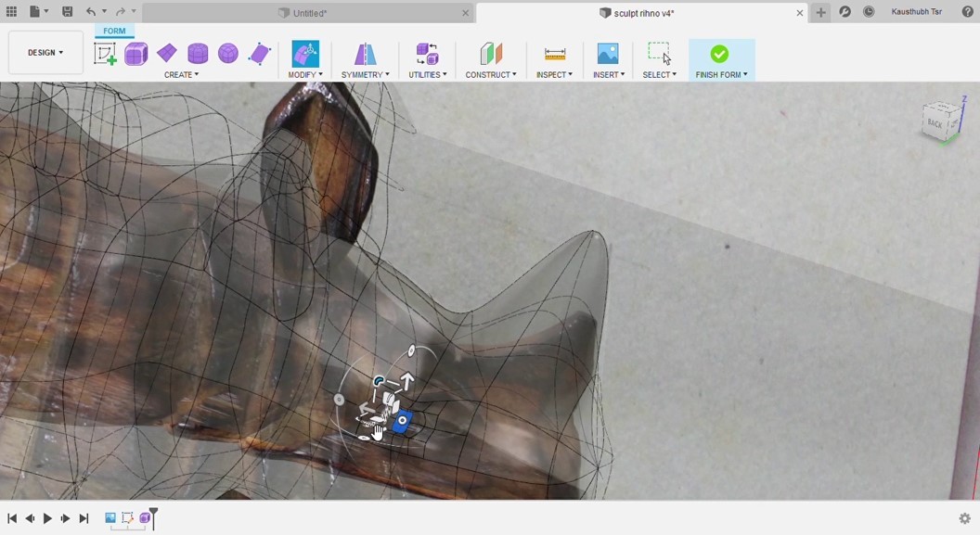Redo the last undone action
This screenshot has height=535, width=980.
pyautogui.click(x=120, y=11)
